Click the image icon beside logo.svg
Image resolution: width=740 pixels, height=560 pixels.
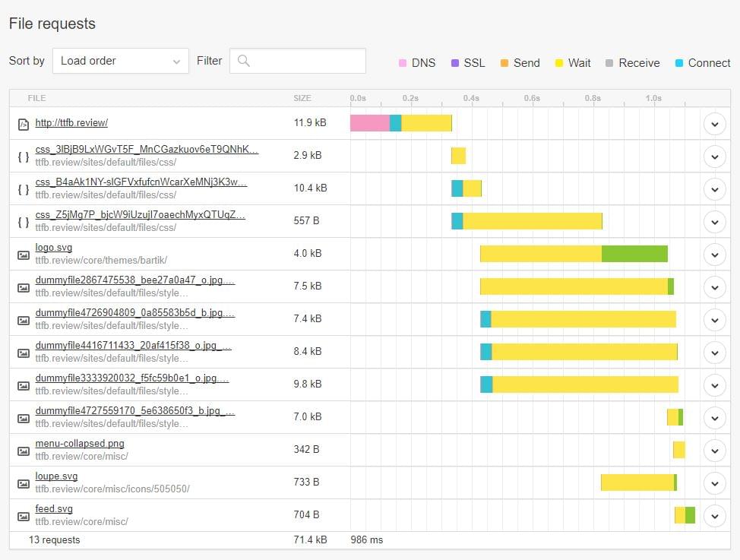(24, 254)
